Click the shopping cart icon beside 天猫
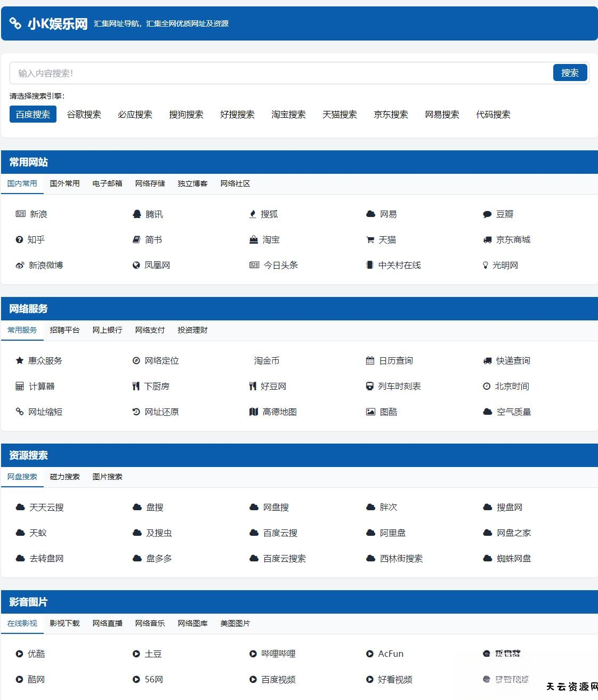Screen dimensions: 598x700 pos(370,240)
